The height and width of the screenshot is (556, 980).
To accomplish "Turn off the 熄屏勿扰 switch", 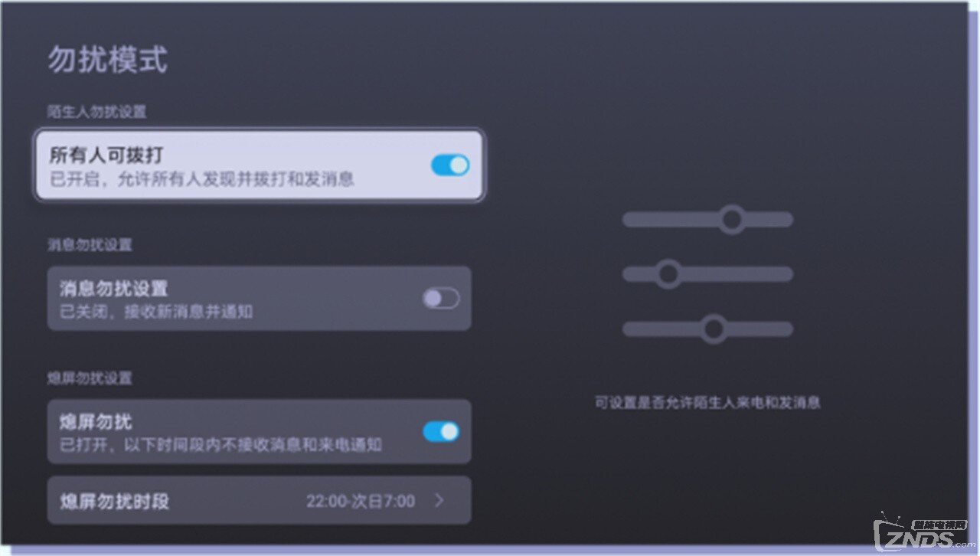I will 442,431.
